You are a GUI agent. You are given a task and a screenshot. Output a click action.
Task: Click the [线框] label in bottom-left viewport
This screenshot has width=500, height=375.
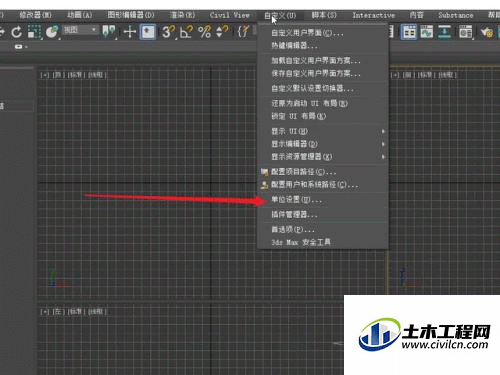(x=97, y=312)
